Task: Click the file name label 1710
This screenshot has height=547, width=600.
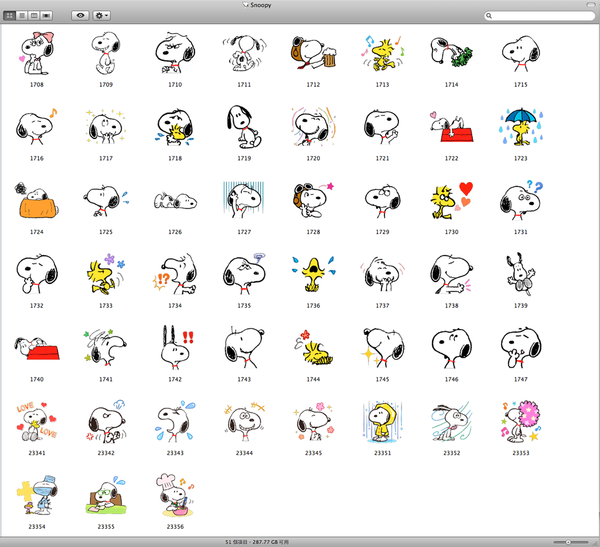Action: 175,85
